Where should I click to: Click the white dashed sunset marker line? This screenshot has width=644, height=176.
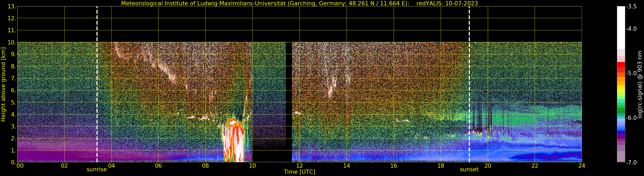click(469, 84)
